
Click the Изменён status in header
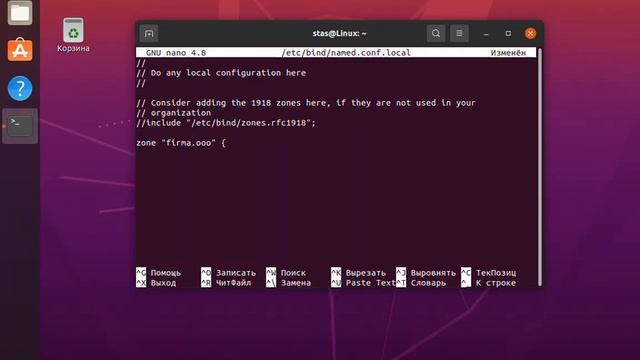(x=508, y=53)
